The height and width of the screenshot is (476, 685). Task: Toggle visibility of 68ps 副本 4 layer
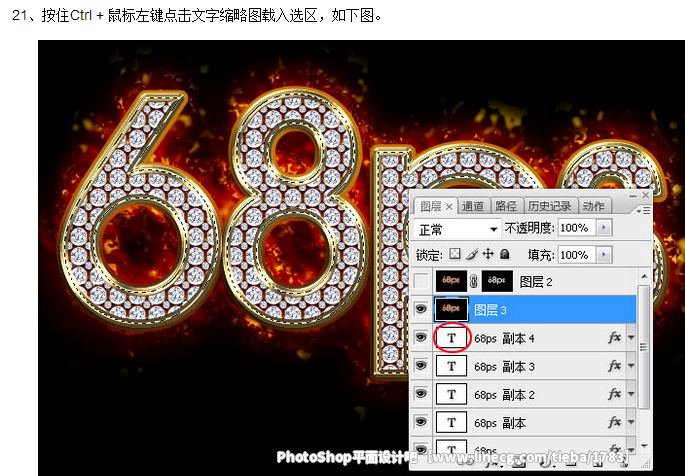tap(421, 339)
